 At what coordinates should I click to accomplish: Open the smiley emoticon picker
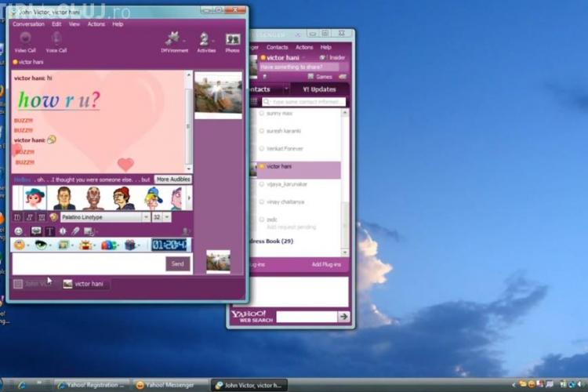pos(18,231)
